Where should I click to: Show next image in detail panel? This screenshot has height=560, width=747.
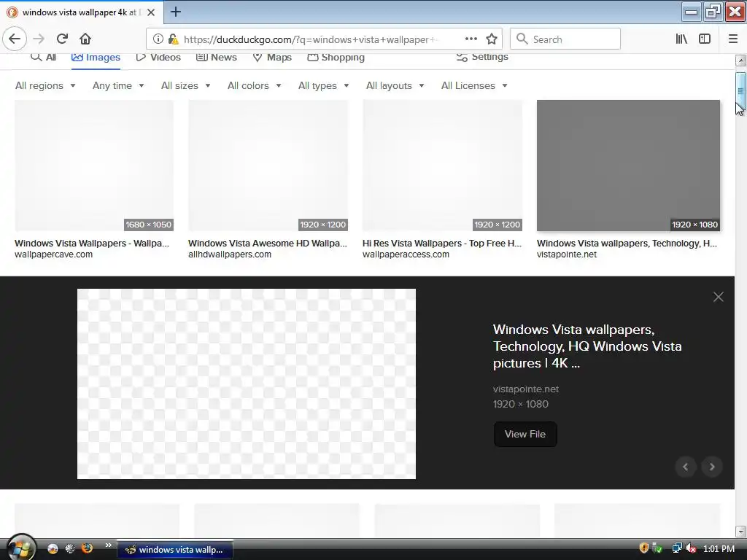(712, 467)
